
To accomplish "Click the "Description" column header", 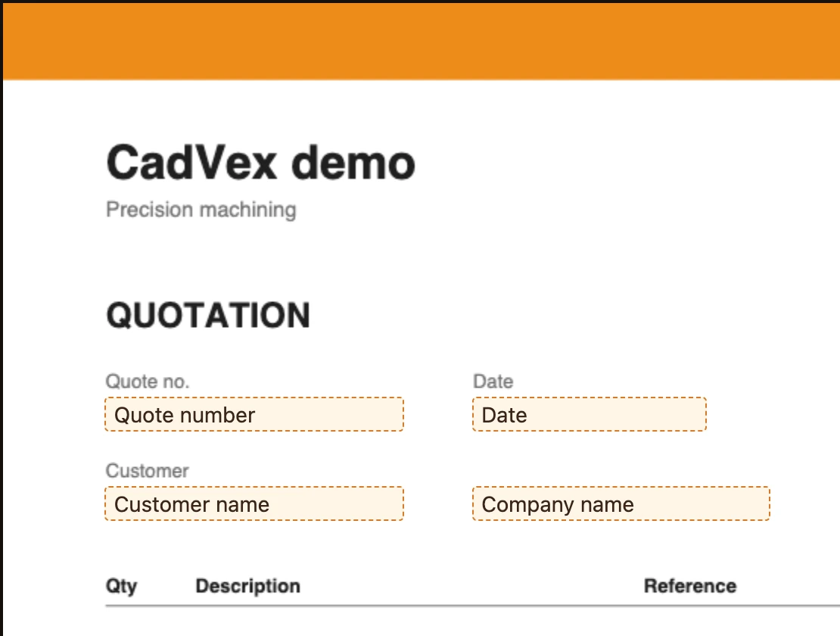I will pos(248,586).
